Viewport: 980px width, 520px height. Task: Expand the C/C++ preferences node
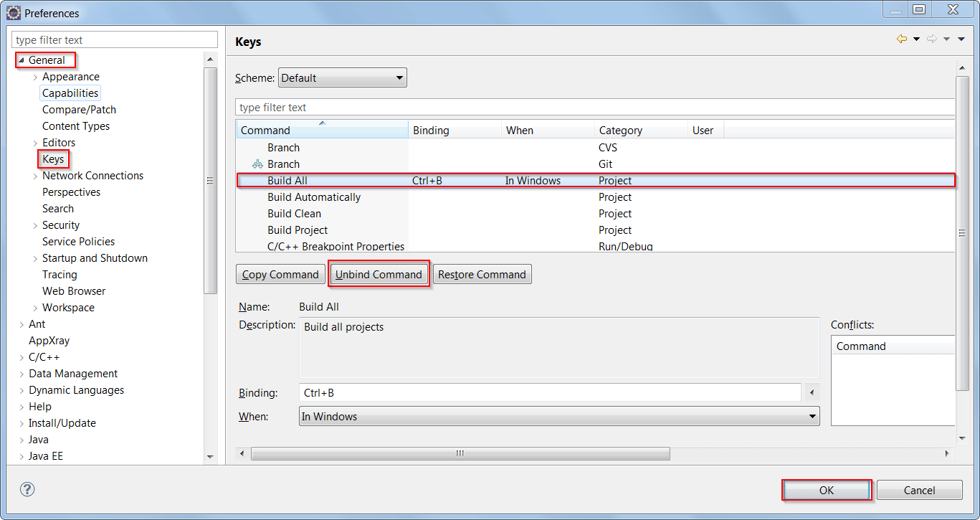pos(22,357)
